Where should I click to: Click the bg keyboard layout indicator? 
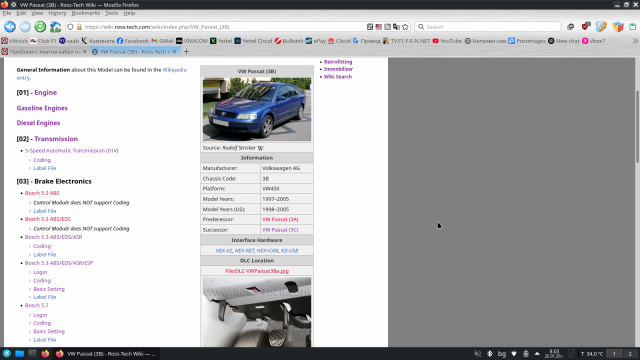point(502,353)
